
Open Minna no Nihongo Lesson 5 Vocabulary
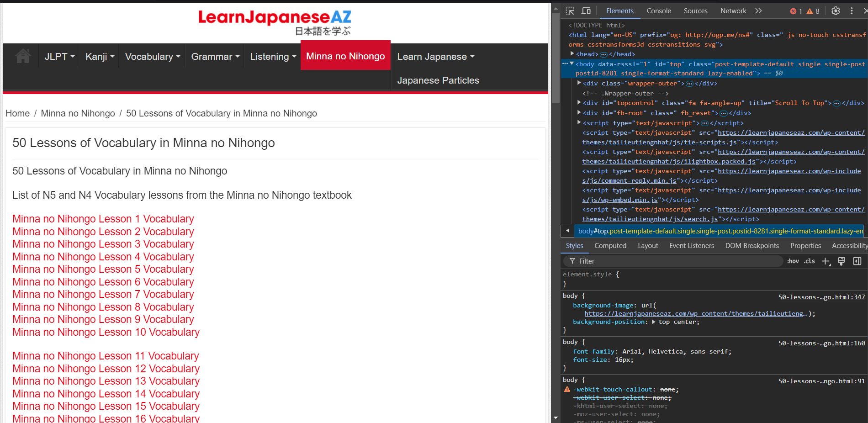[103, 269]
